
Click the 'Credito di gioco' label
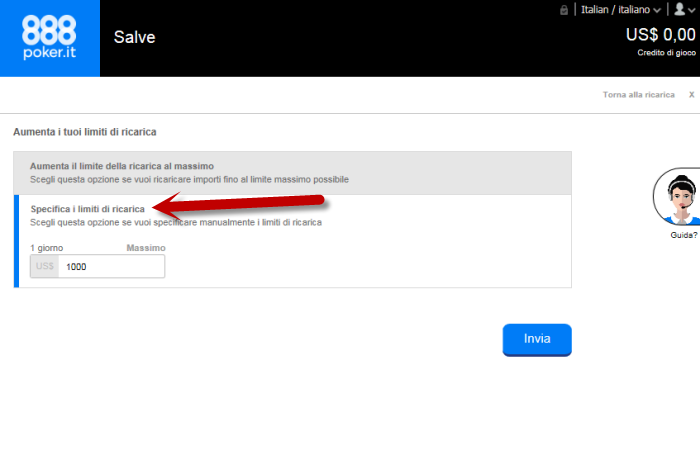pyautogui.click(x=666, y=52)
